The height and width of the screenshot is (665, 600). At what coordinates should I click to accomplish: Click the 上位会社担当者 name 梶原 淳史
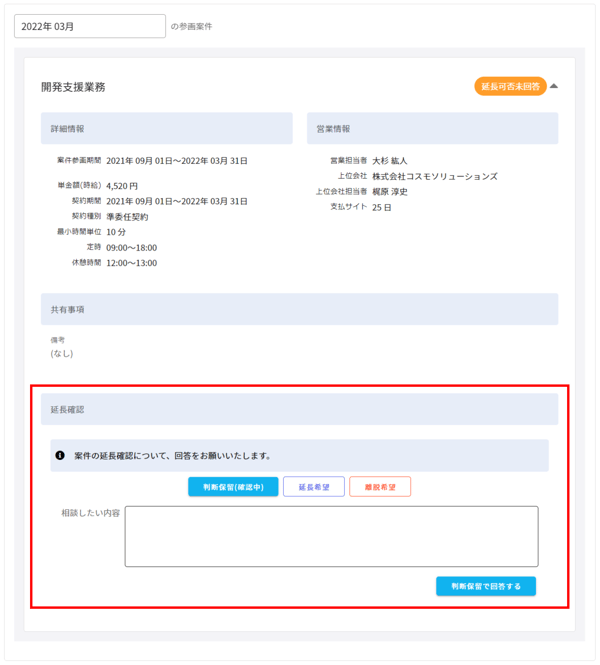click(390, 192)
